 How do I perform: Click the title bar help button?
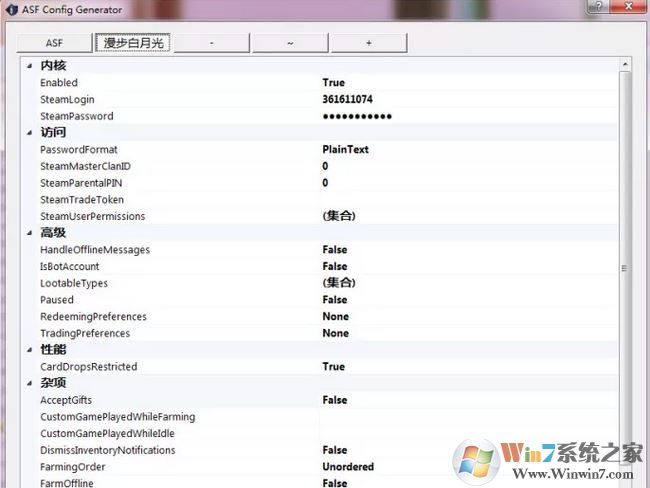point(599,6)
